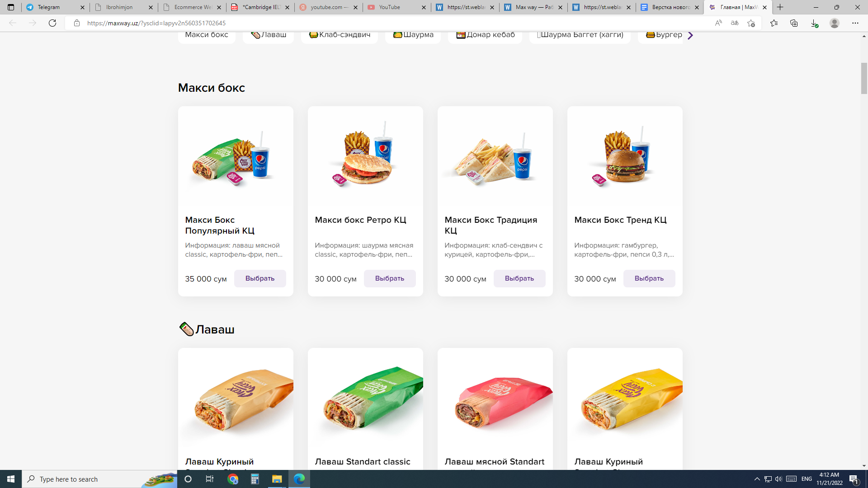Screen dimensions: 868x488
Task: Open File Explorer from taskbar
Action: click(277, 479)
